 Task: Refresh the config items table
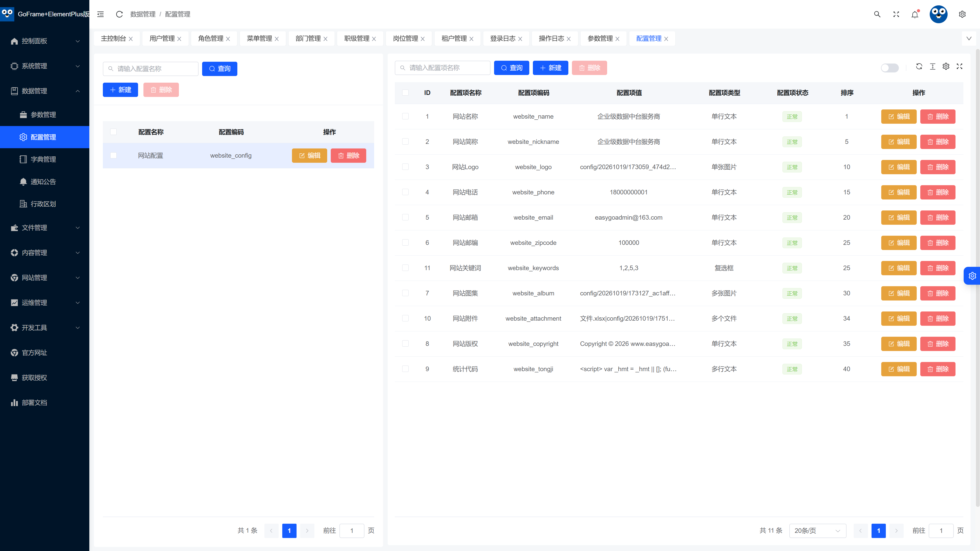[919, 66]
